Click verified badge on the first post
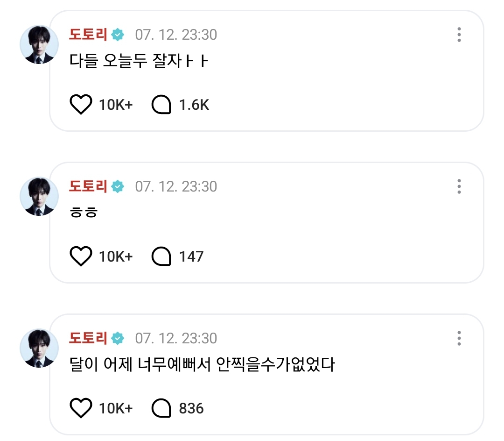The width and height of the screenshot is (504, 441). click(x=119, y=35)
